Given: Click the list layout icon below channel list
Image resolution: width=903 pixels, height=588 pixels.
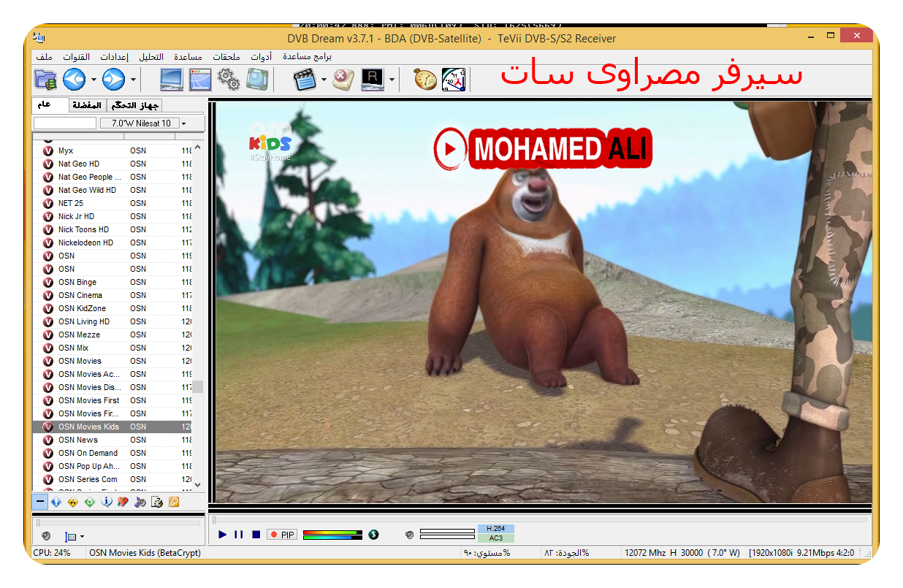Looking at the screenshot, I should 70,536.
